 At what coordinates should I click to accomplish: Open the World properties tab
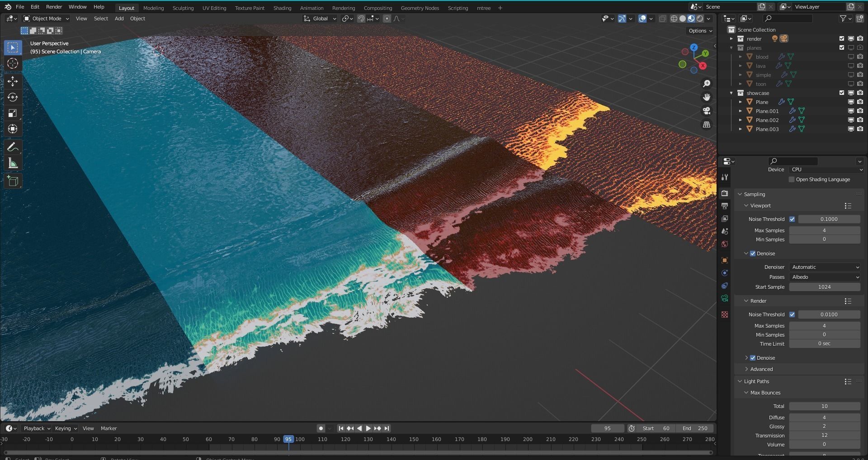(x=725, y=244)
